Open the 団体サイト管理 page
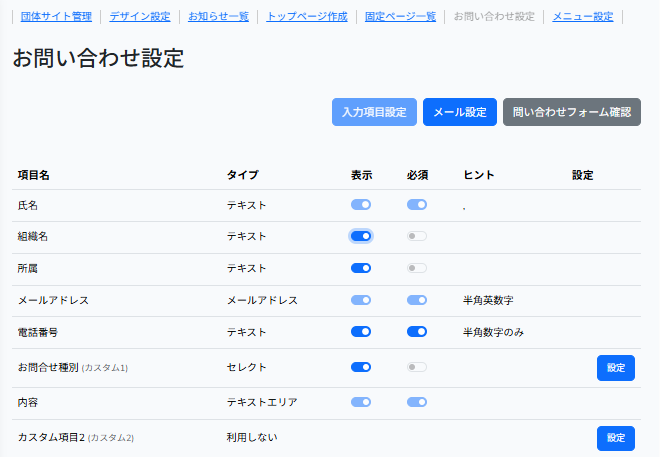Viewport: 660px width, 457px height. pos(55,17)
